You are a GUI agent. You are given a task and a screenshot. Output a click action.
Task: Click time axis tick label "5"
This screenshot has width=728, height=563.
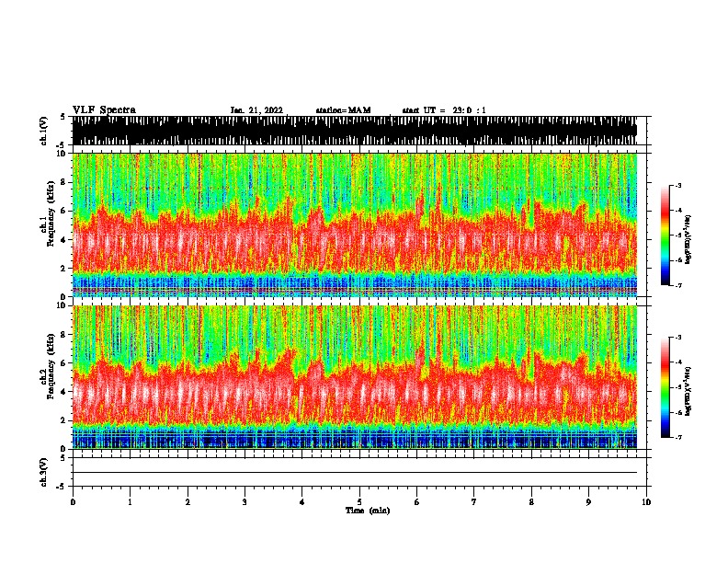point(359,502)
